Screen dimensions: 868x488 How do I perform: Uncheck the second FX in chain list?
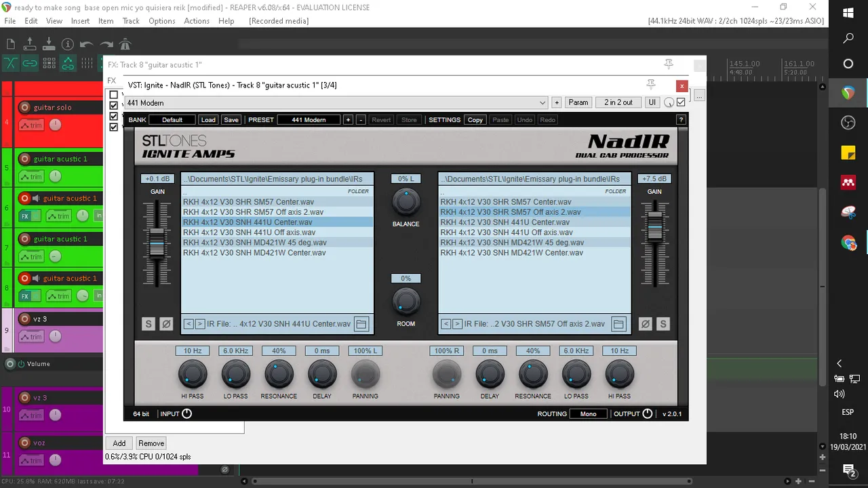(x=114, y=106)
